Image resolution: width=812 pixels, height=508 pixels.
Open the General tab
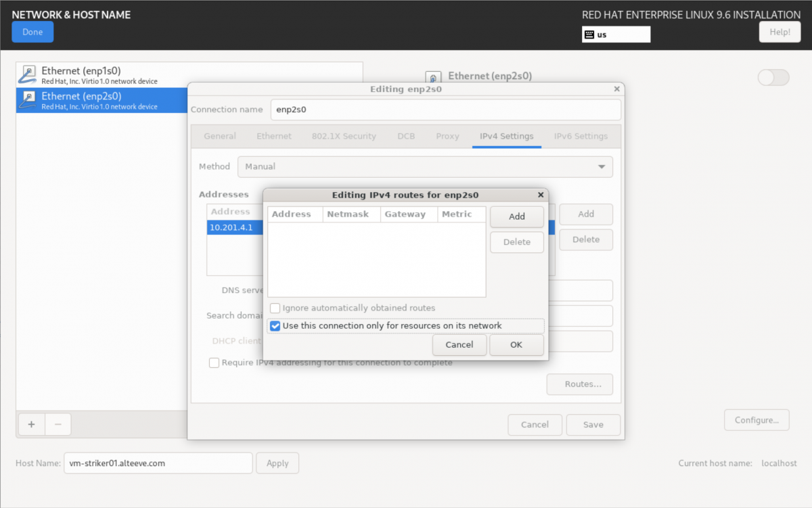(220, 136)
